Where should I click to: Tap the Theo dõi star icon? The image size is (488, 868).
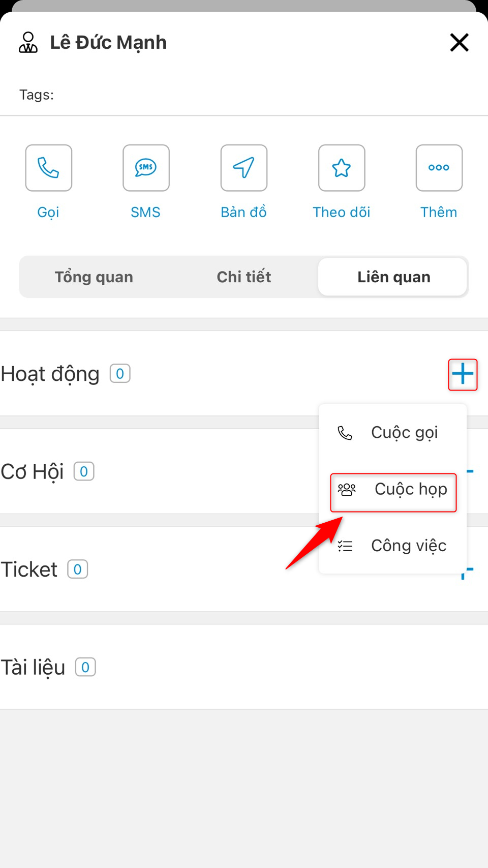click(x=342, y=168)
